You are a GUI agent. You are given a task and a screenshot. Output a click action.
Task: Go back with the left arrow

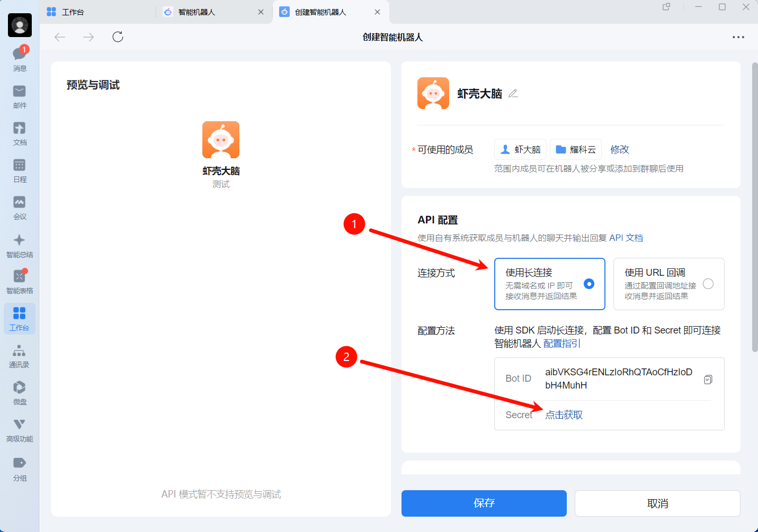[60, 37]
